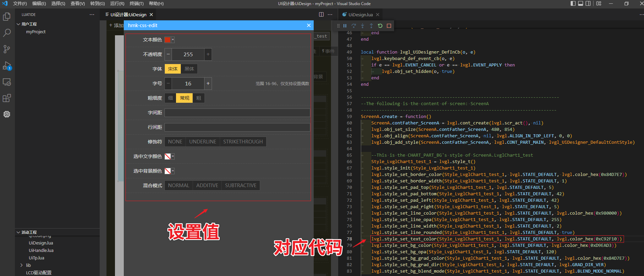
Task: Collapse the 活动工程 section
Action: click(x=18, y=232)
